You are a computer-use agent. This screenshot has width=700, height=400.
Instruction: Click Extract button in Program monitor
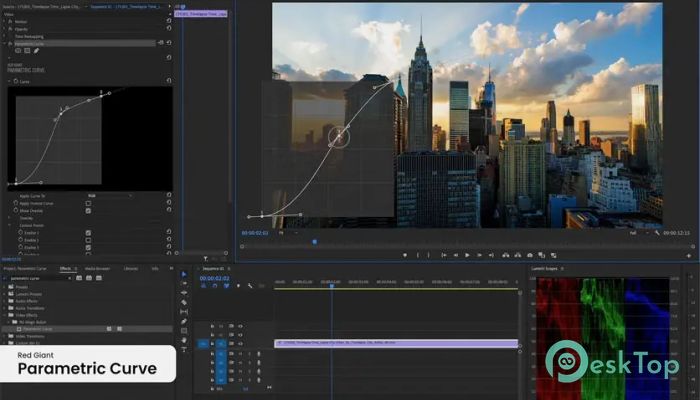(x=517, y=255)
